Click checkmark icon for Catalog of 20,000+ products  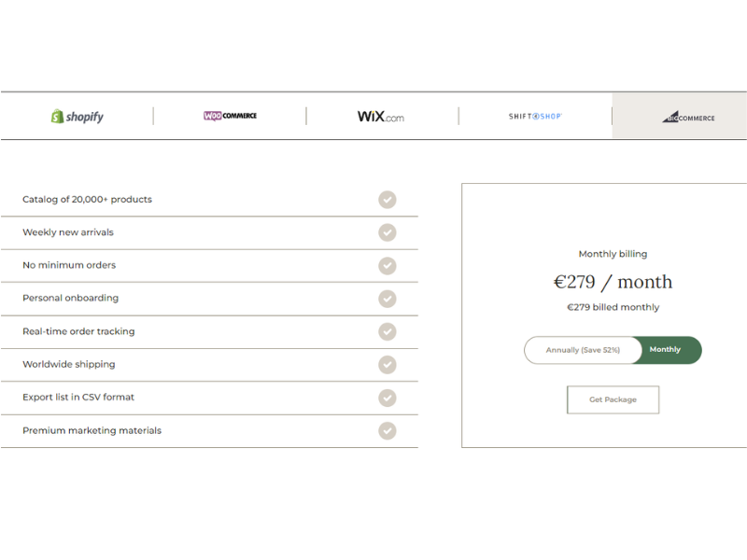(x=388, y=200)
